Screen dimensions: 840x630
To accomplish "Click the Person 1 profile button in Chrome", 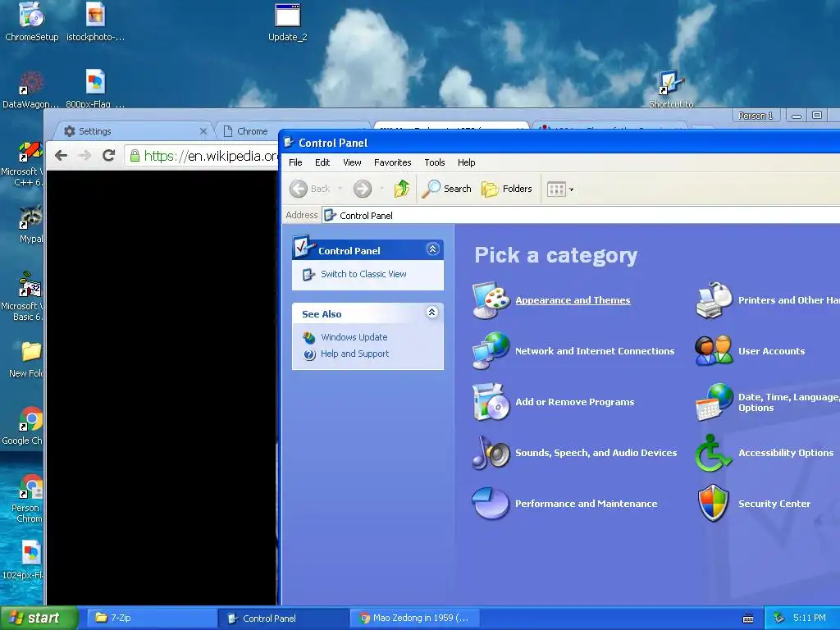I will (x=756, y=116).
